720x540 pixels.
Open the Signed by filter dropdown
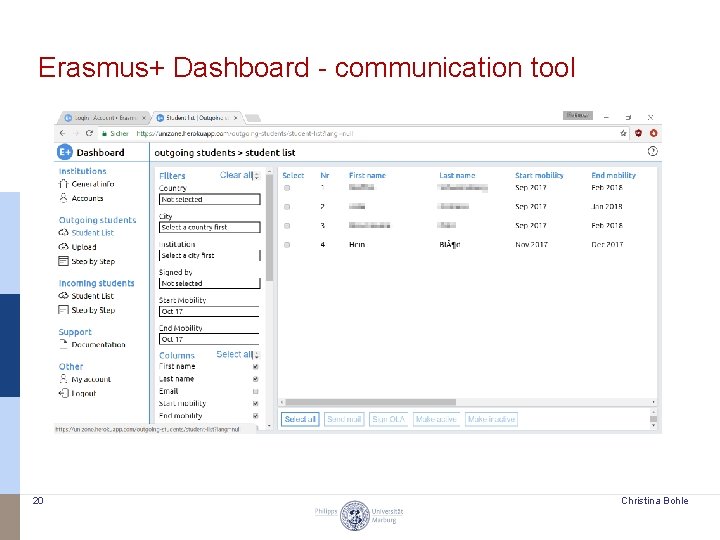point(210,283)
